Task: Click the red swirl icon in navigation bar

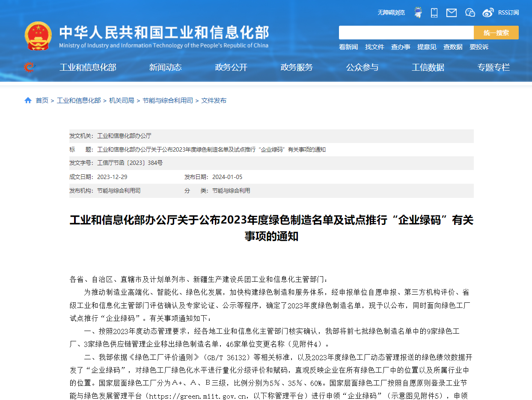Action: 29,67
